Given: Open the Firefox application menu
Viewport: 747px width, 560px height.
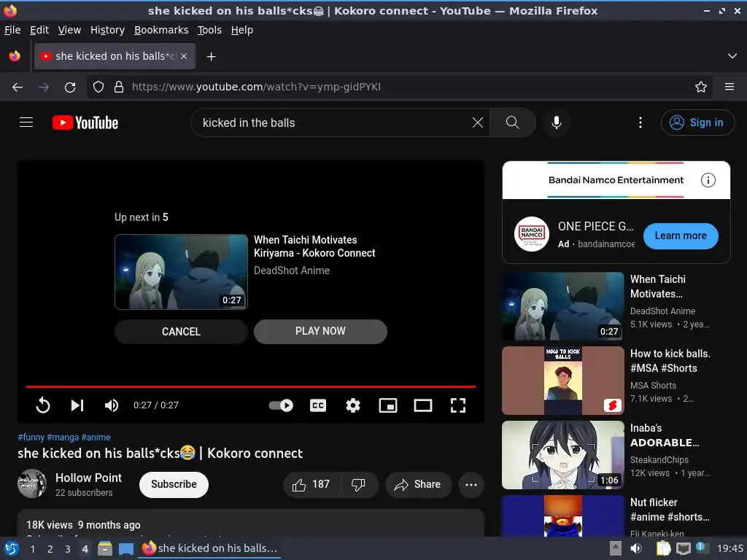Looking at the screenshot, I should pyautogui.click(x=729, y=87).
